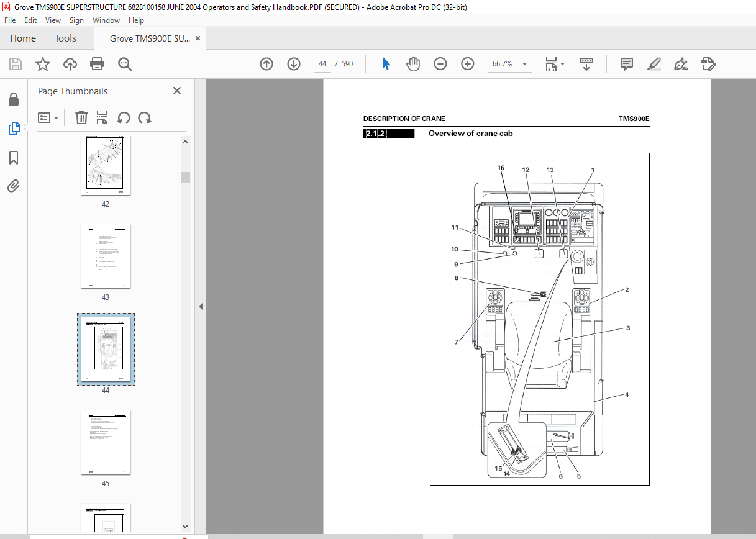Open the View menu

coord(53,20)
